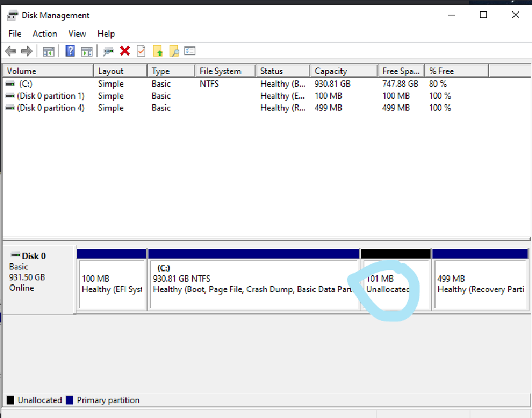Sort by Capacity column header
The image size is (532, 418).
pos(344,71)
